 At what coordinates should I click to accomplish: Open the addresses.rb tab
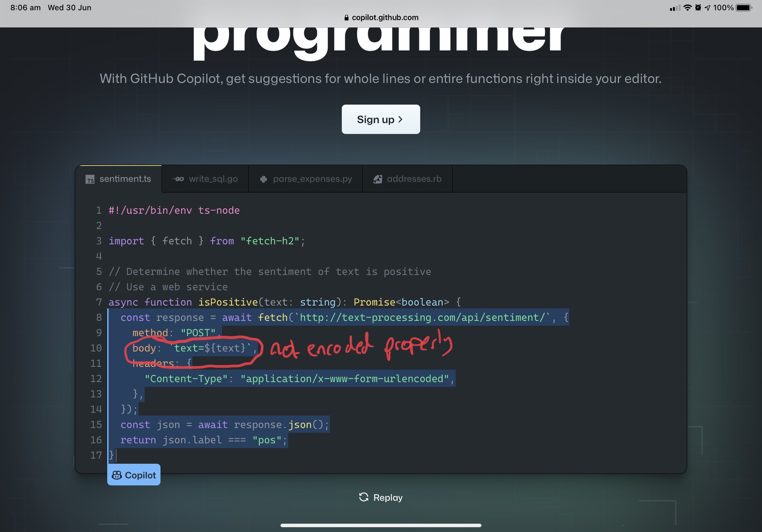[407, 179]
